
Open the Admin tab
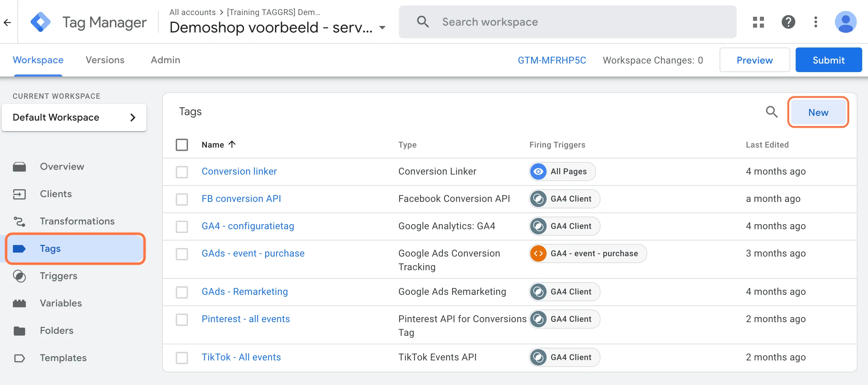165,59
